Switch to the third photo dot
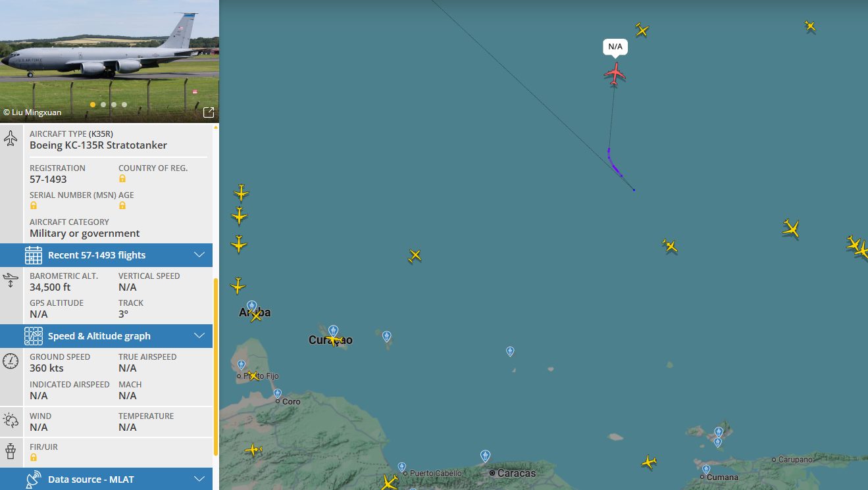This screenshot has width=868, height=490. [114, 105]
